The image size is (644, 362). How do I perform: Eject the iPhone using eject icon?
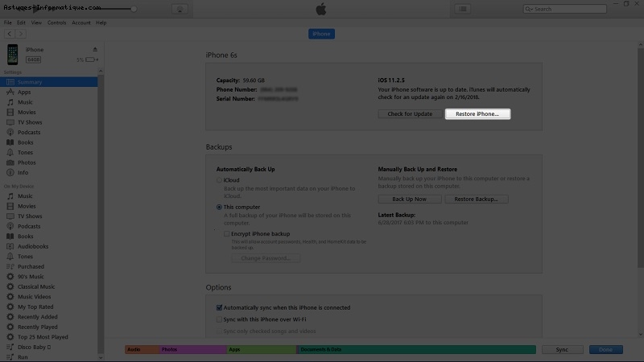tap(95, 49)
